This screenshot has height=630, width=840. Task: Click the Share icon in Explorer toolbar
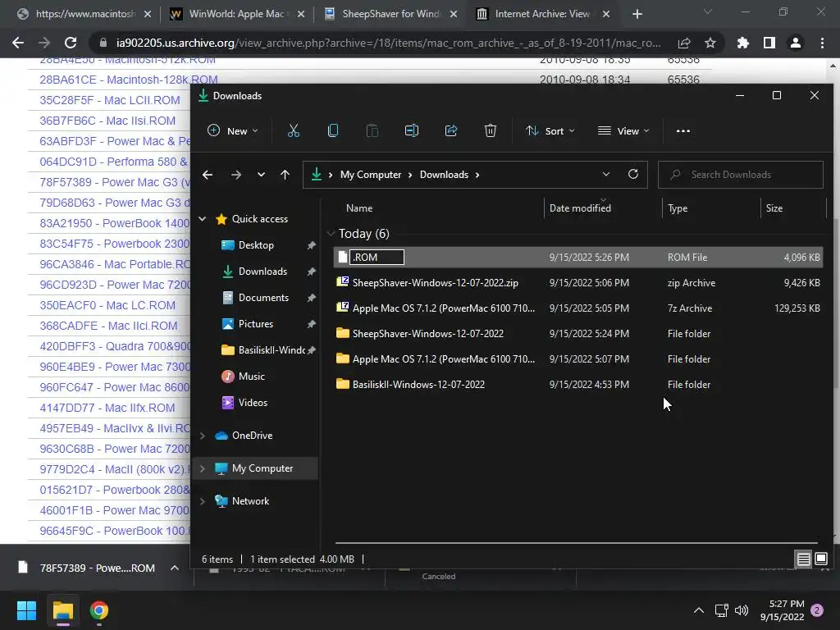pos(451,130)
